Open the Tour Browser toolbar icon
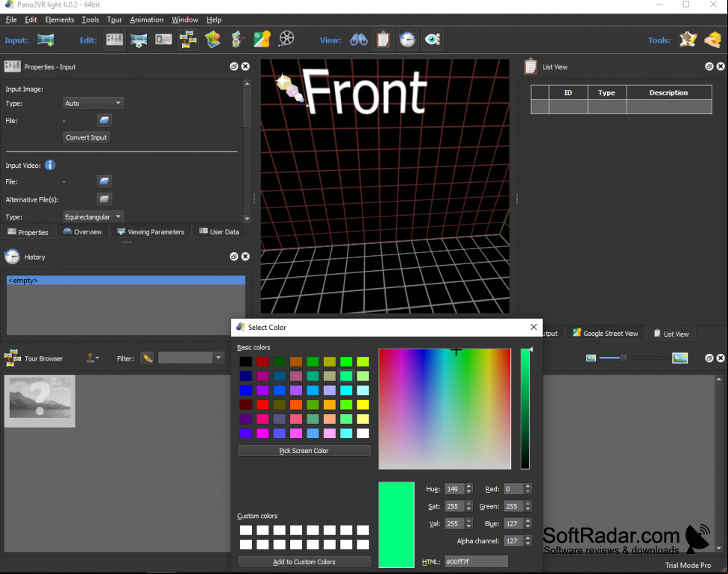The height and width of the screenshot is (574, 728). [x=188, y=40]
